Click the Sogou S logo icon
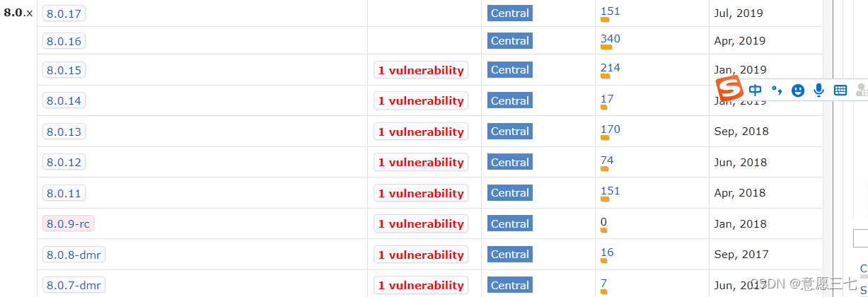This screenshot has width=868, height=297. point(729,88)
